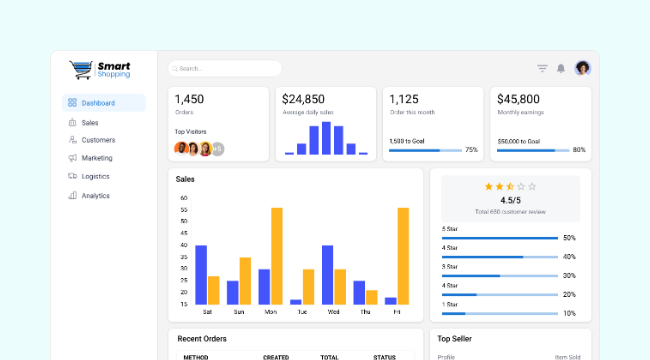Sort by CREATED column header
This screenshot has height=360, width=650.
(x=276, y=357)
